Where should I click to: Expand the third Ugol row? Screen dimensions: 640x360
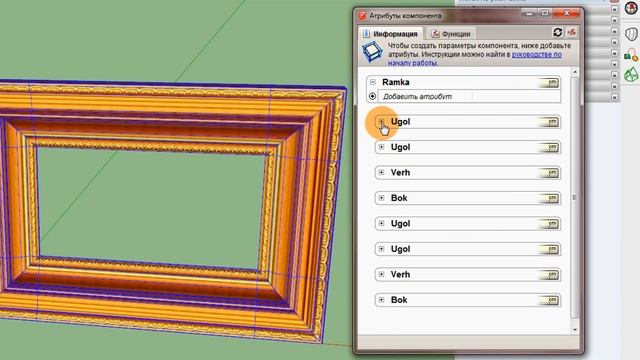381,223
